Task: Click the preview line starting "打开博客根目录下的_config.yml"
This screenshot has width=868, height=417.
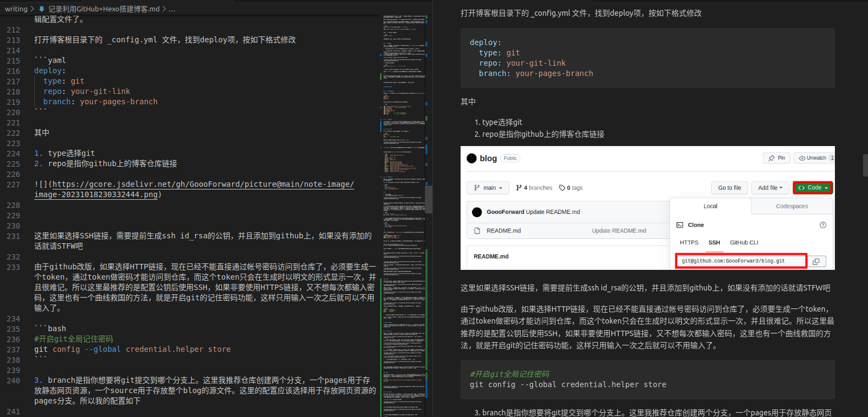Action: pyautogui.click(x=581, y=13)
